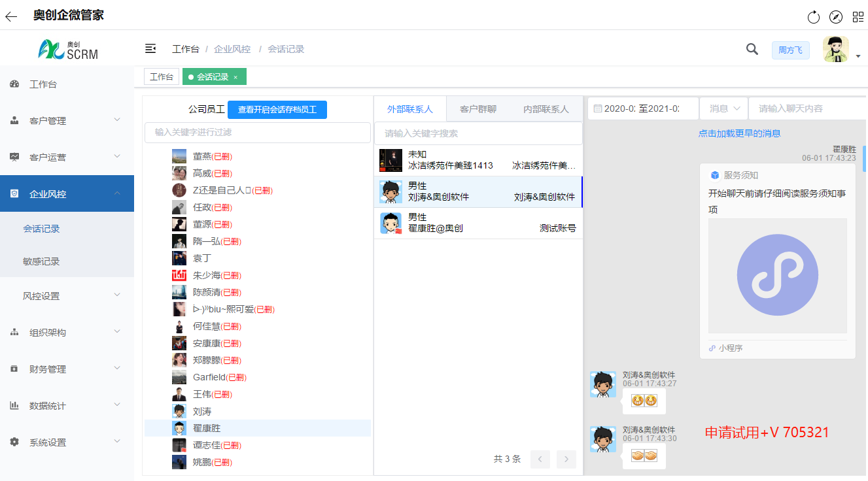868x481 pixels.
Task: Click the back arrow in title bar
Action: pos(11,16)
